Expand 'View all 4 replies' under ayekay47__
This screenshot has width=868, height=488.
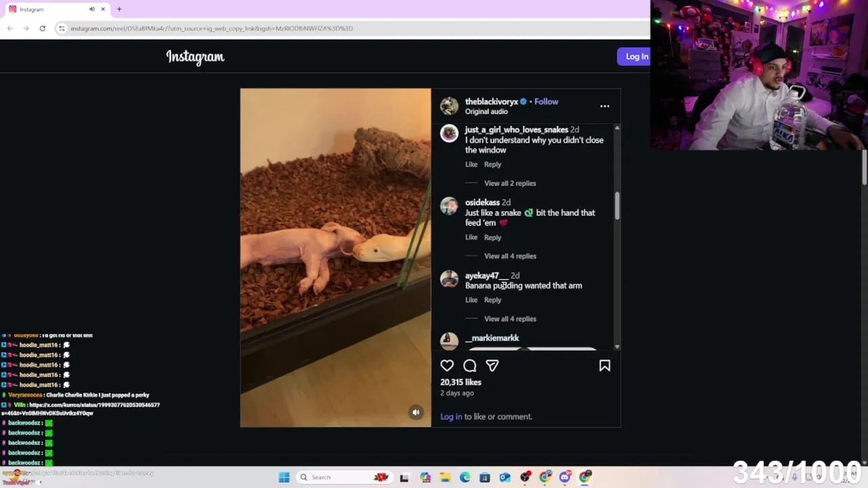click(x=510, y=319)
